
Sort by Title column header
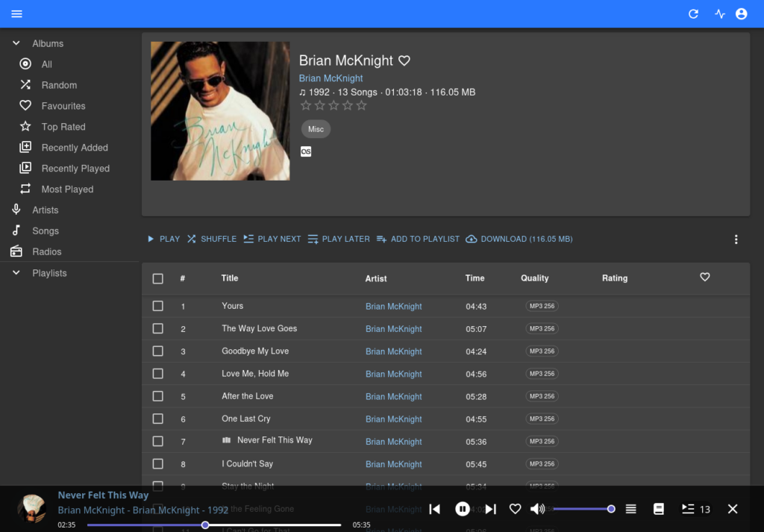(x=230, y=278)
